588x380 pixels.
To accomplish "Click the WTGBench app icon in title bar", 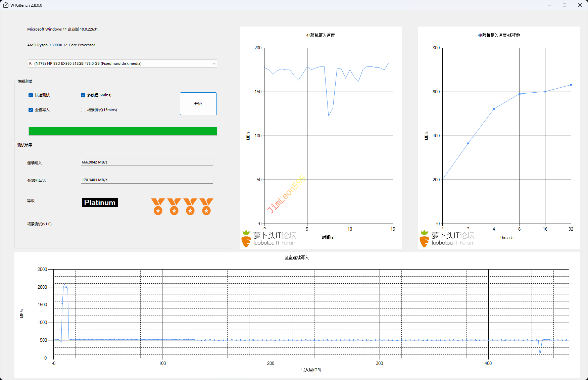I will 5,5.
